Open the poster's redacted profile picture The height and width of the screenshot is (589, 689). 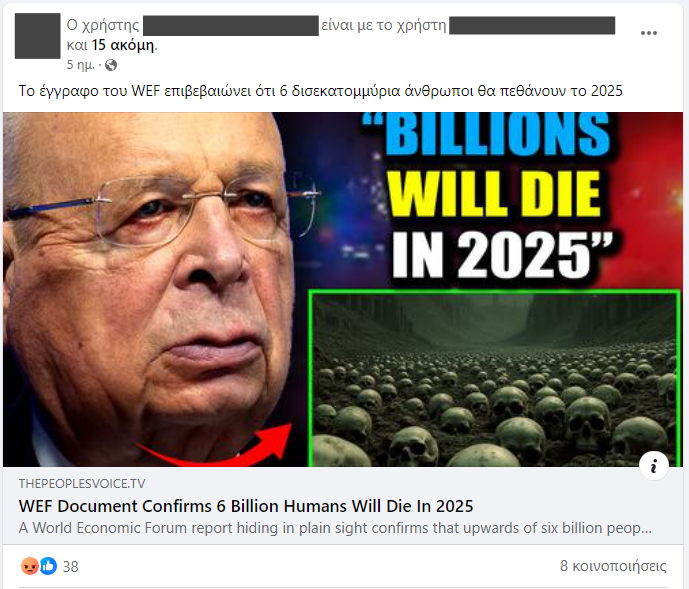(37, 36)
